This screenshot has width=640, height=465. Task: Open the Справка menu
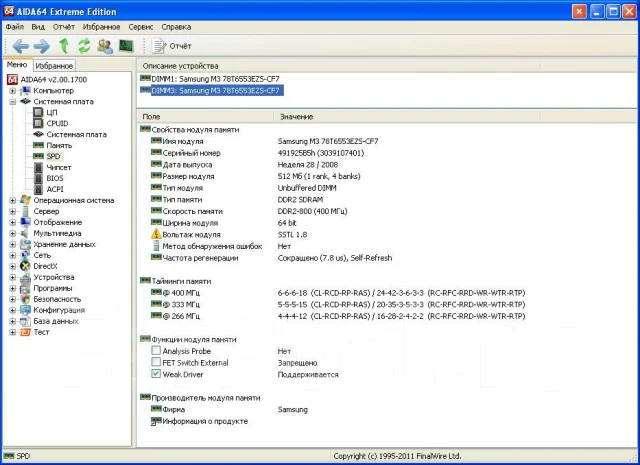point(176,27)
